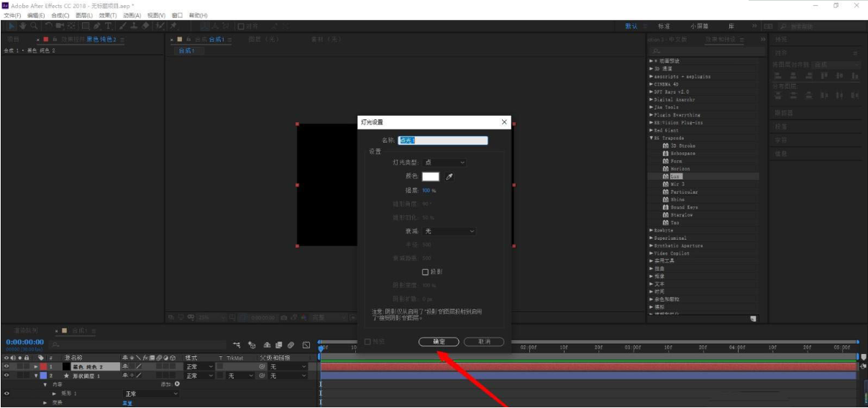Select the Starglow effect
Screen dimensions: 868x408
pos(681,215)
